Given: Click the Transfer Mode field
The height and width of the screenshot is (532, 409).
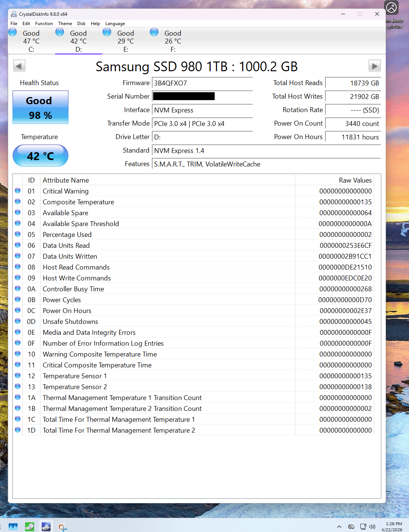Looking at the screenshot, I should click(x=202, y=124).
